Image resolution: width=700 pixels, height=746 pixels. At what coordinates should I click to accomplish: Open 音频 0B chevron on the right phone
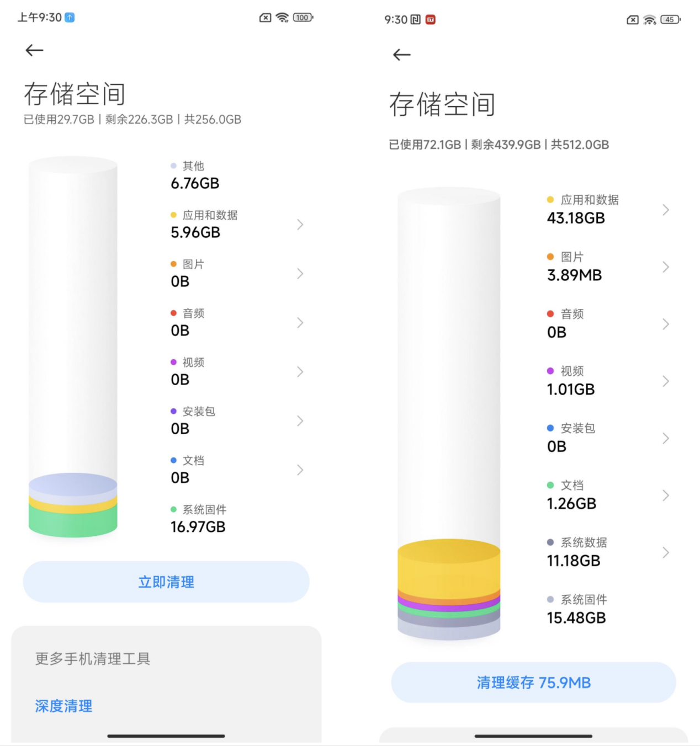tap(666, 324)
